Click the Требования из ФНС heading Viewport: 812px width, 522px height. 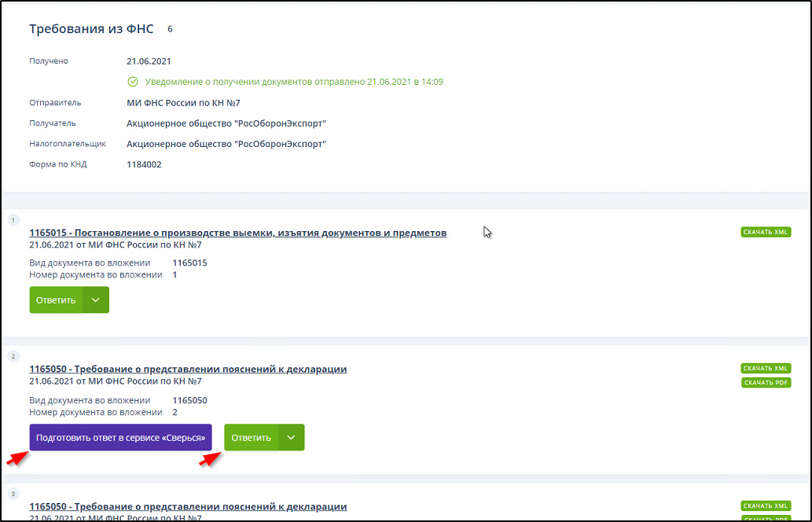pyautogui.click(x=92, y=29)
